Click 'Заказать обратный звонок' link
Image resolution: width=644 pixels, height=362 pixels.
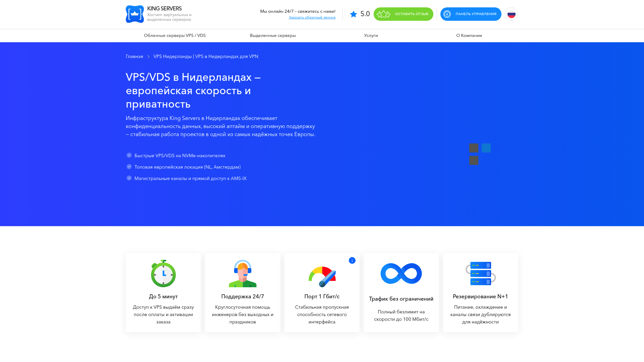tap(312, 17)
